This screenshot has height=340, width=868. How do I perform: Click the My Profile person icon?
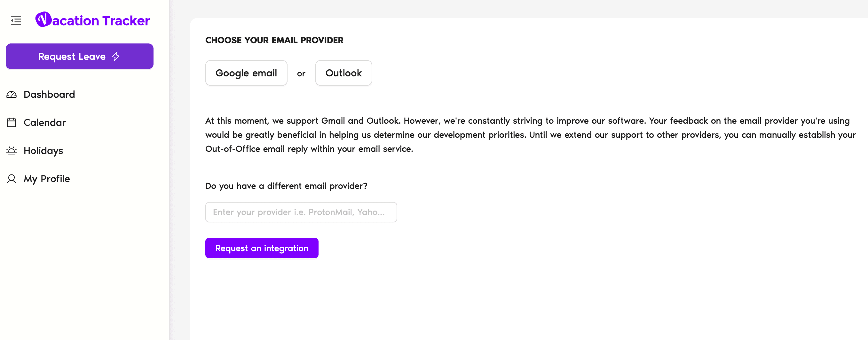(12, 179)
